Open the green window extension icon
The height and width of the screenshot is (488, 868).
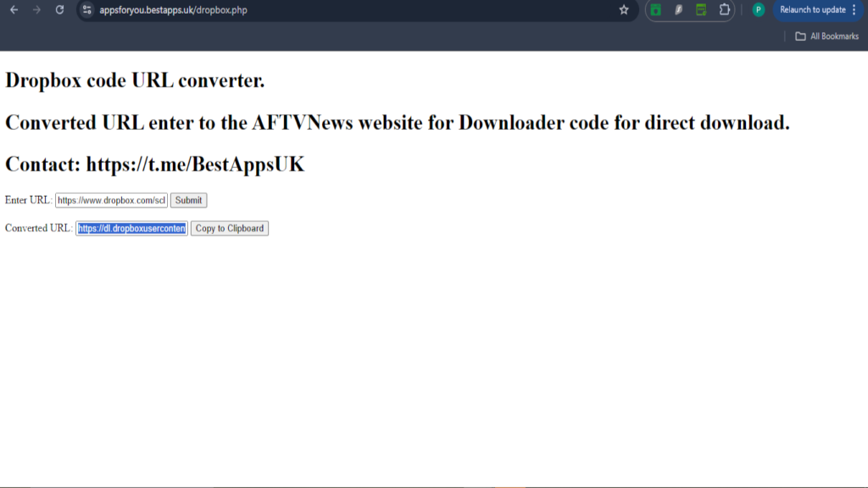tap(701, 10)
